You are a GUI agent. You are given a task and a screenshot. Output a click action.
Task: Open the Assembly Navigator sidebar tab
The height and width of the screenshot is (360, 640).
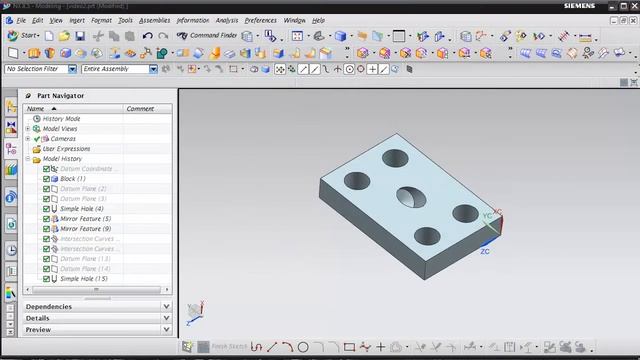pos(11,107)
